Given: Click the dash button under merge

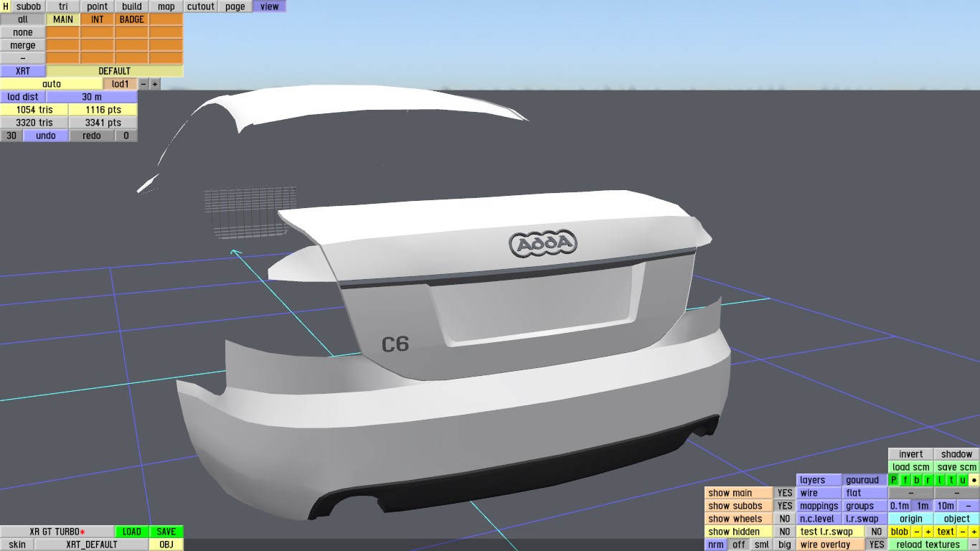Looking at the screenshot, I should tap(23, 58).
